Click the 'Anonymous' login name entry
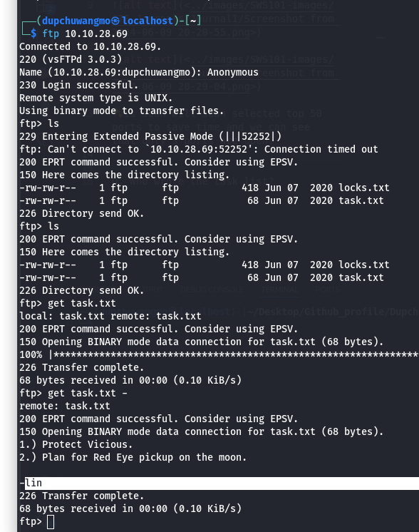This screenshot has height=532, width=419. tap(233, 72)
